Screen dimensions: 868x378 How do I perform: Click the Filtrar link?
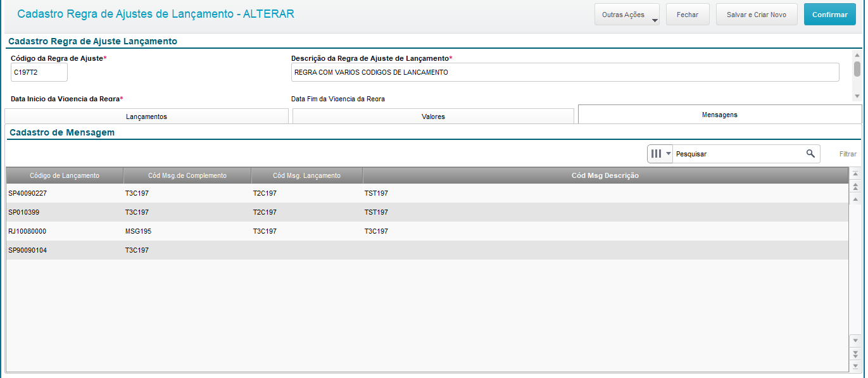[848, 154]
